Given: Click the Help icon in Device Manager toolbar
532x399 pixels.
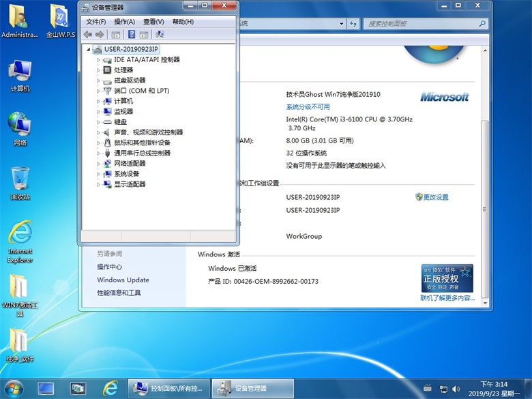Looking at the screenshot, I should click(132, 34).
